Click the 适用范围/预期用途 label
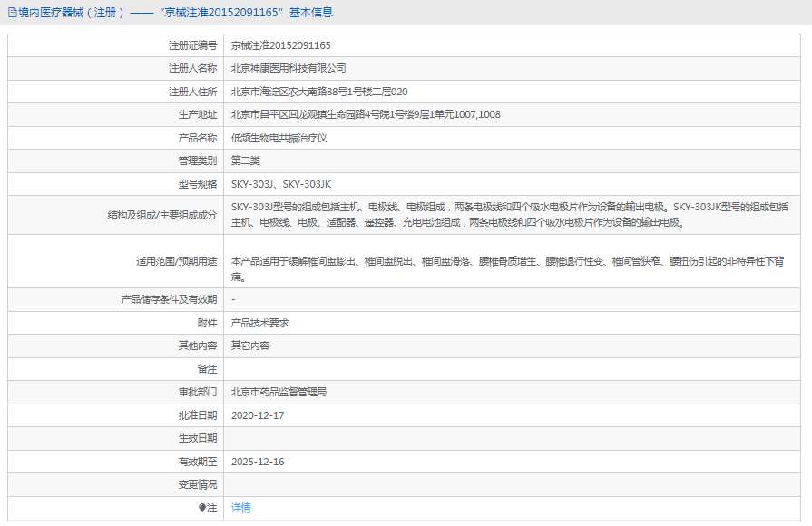This screenshot has height=526, width=812. coord(177,261)
